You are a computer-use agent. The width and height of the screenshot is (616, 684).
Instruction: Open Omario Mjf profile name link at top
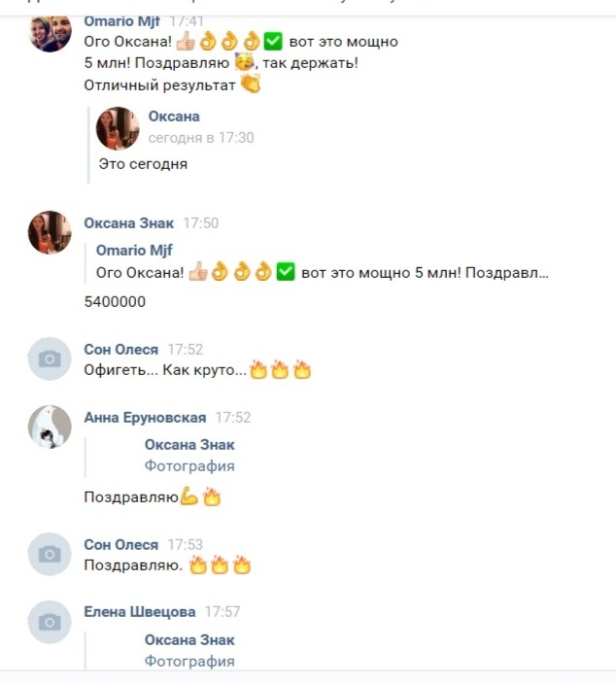pyautogui.click(x=121, y=21)
